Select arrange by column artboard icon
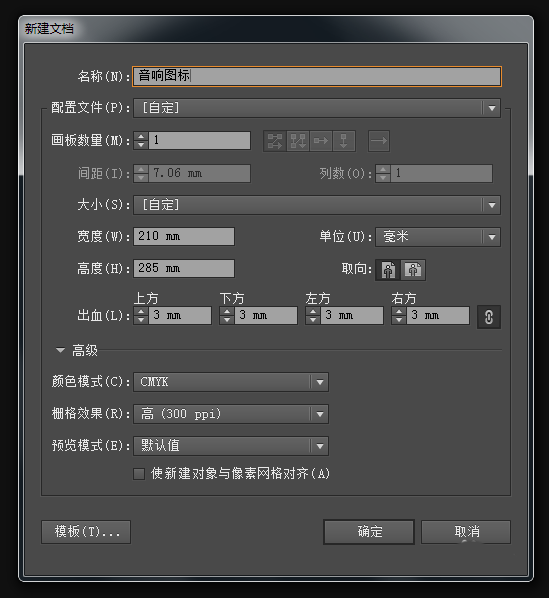This screenshot has height=598, width=549. [x=344, y=141]
